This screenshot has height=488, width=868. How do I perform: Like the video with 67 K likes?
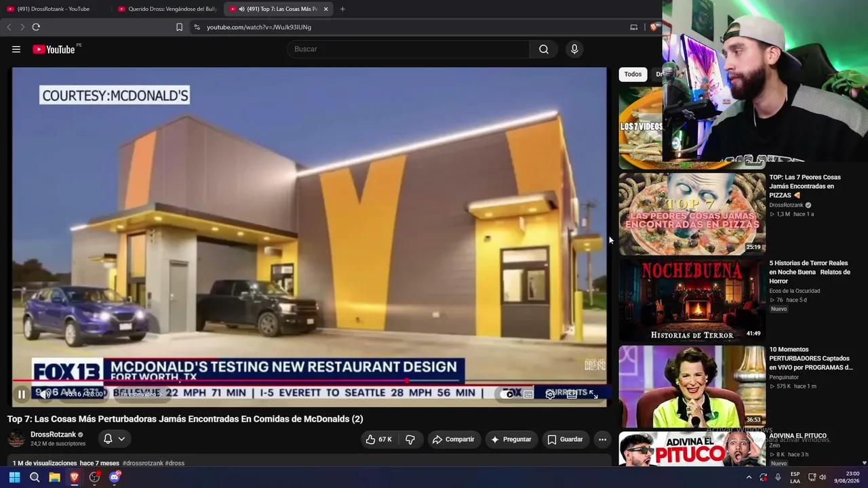379,439
